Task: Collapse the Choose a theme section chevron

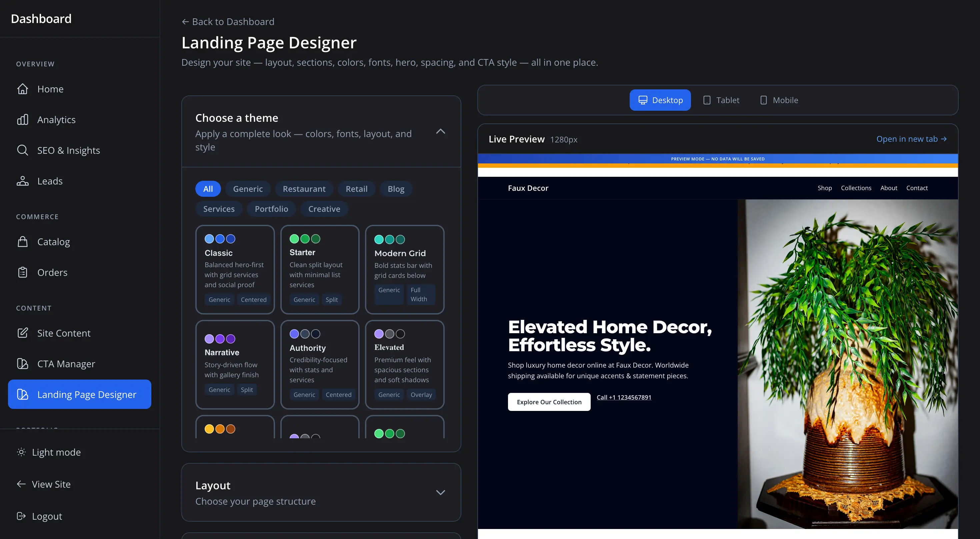Action: [440, 131]
